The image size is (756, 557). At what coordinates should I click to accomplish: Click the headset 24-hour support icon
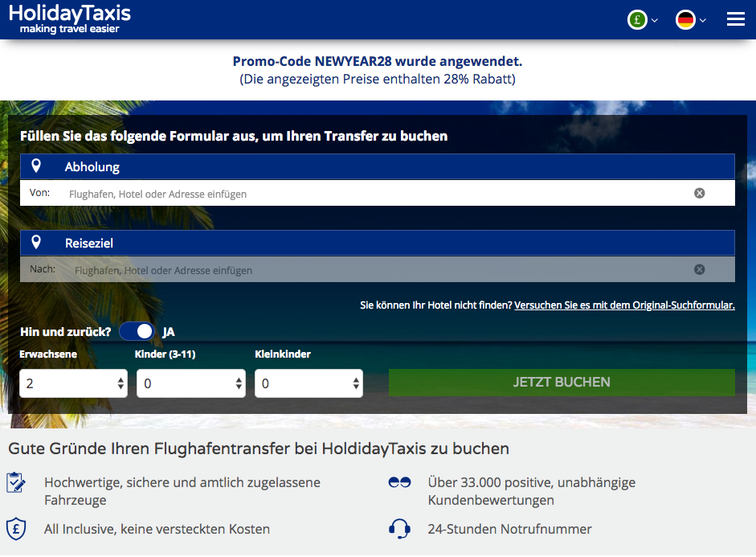[400, 529]
